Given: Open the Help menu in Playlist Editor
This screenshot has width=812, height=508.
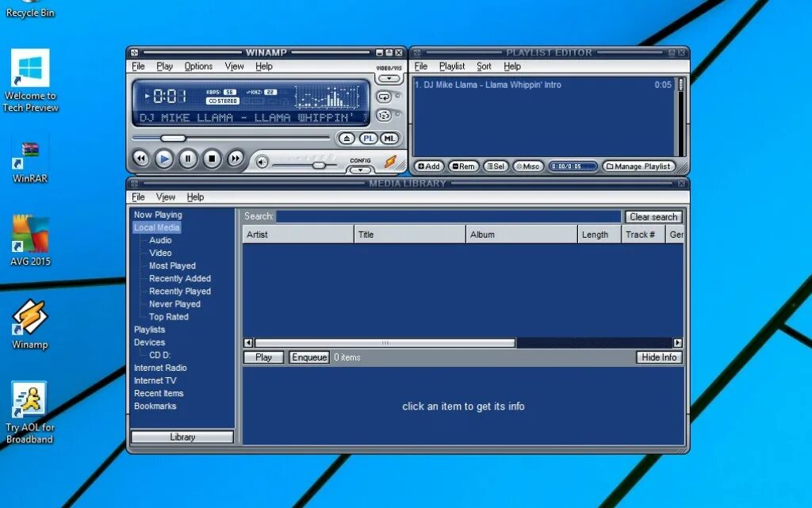Looking at the screenshot, I should pos(512,67).
